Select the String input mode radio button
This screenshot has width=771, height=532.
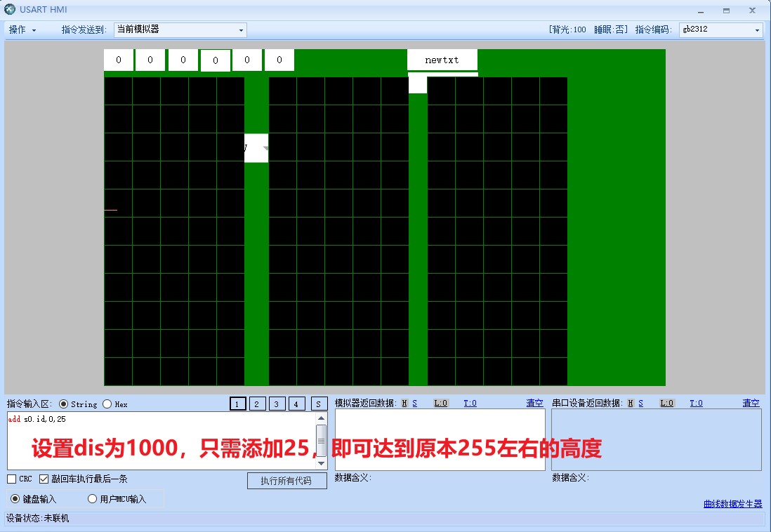(x=64, y=404)
